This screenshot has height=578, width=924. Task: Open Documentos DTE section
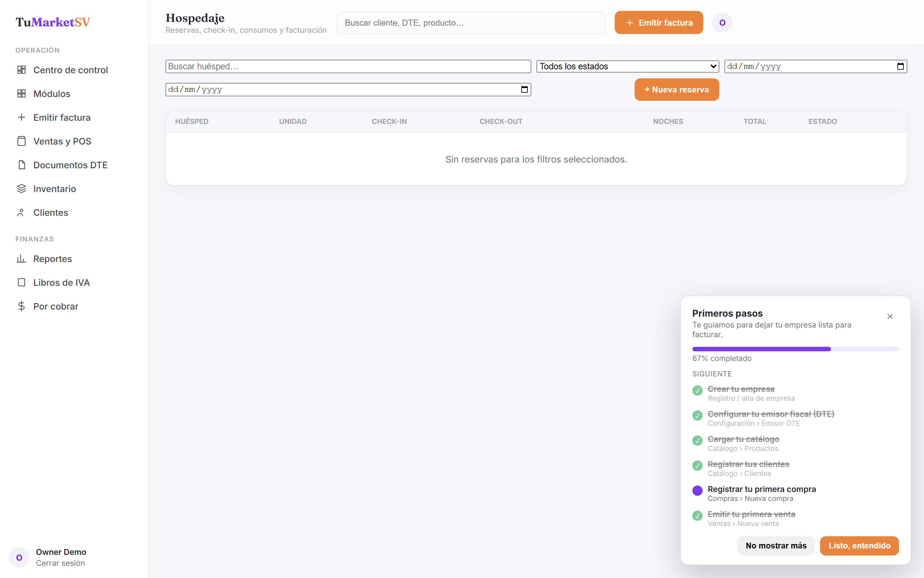pos(70,165)
